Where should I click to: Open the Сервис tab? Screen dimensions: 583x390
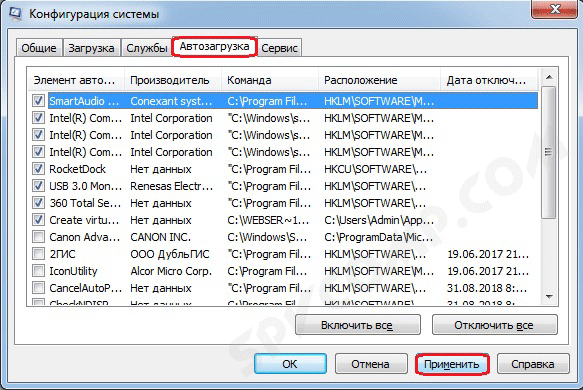(x=279, y=48)
